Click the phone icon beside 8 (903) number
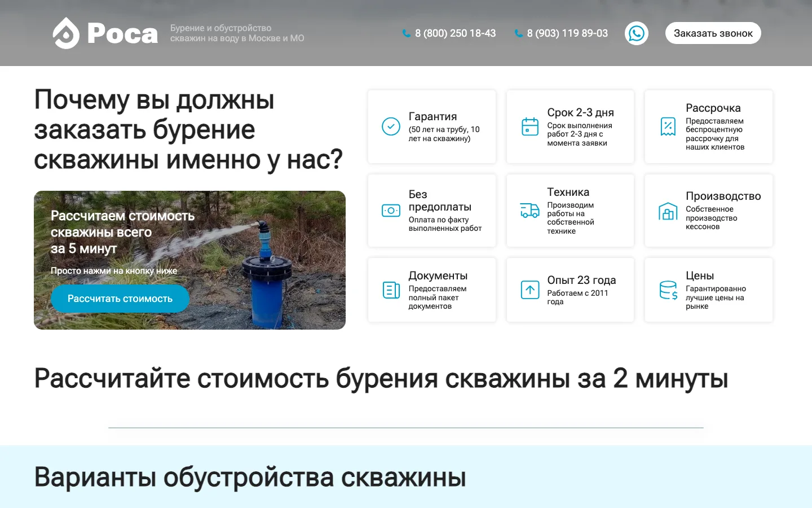 [x=518, y=33]
